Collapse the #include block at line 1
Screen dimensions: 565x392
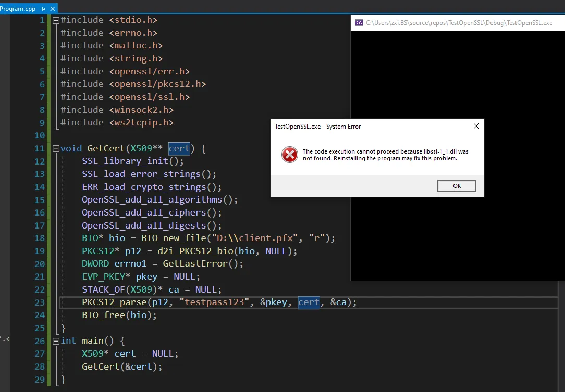(x=56, y=20)
